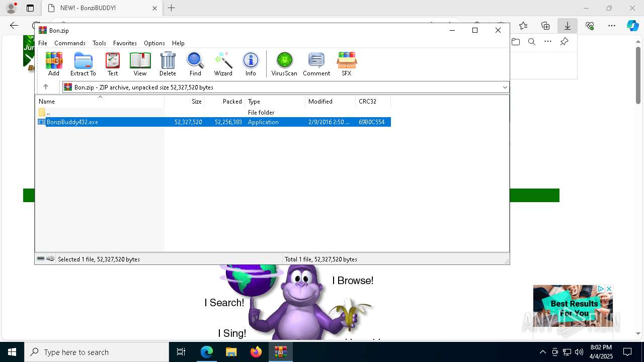Screen dimensions: 644x362
Task: Run VirusScan from the toolbar
Action: tap(284, 63)
